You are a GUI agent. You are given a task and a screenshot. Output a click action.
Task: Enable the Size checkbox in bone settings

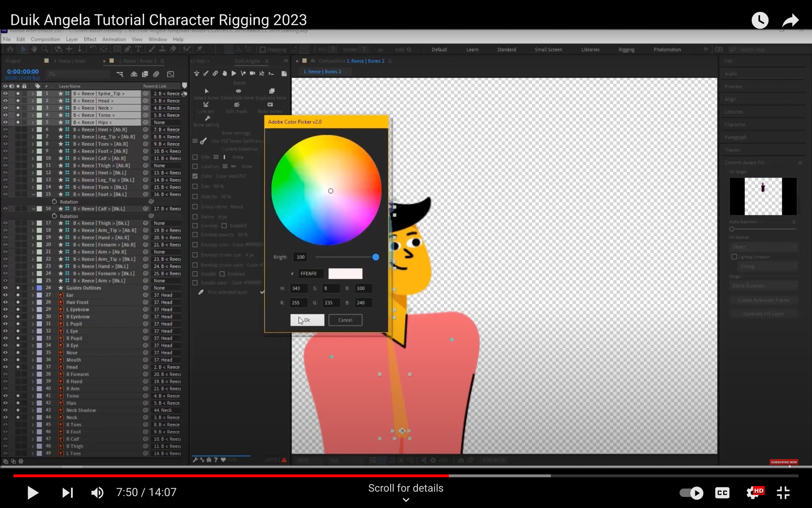tap(195, 186)
